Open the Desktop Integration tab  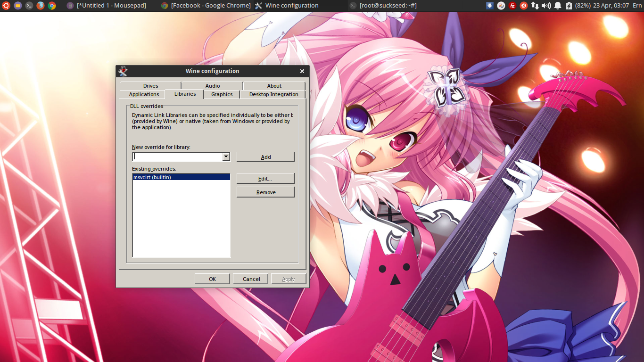pos(273,94)
